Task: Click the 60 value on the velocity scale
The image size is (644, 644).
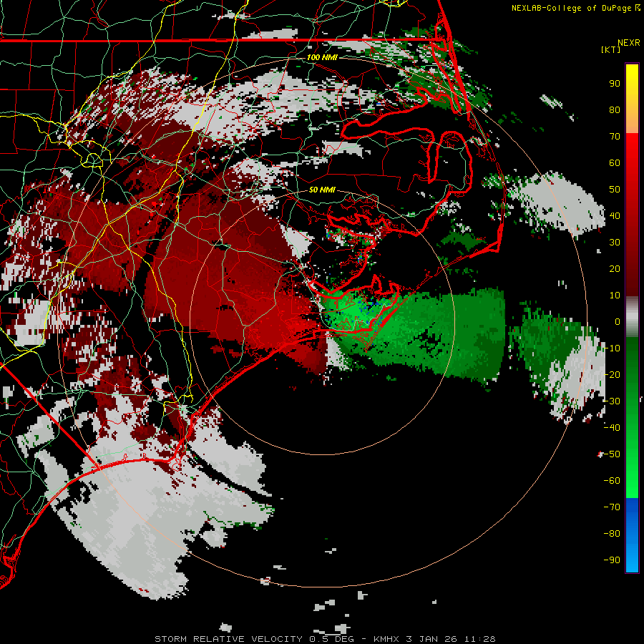Action: pyautogui.click(x=615, y=163)
